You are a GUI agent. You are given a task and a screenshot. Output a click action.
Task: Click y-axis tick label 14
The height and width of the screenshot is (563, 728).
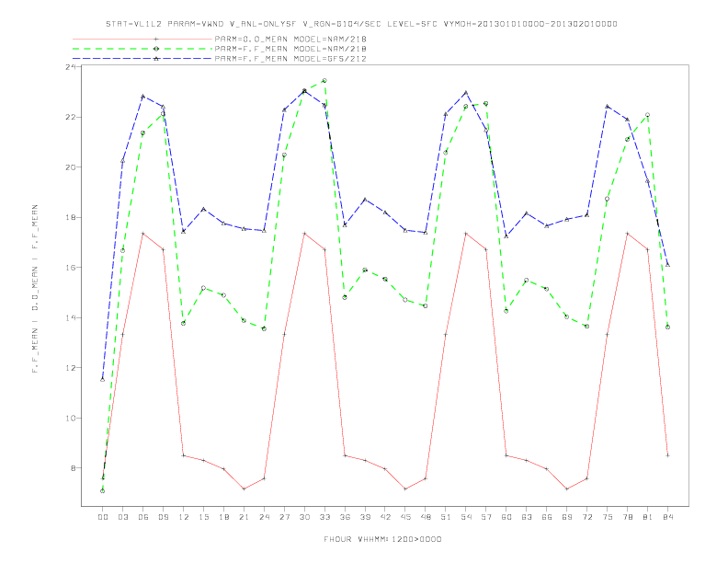pos(71,317)
